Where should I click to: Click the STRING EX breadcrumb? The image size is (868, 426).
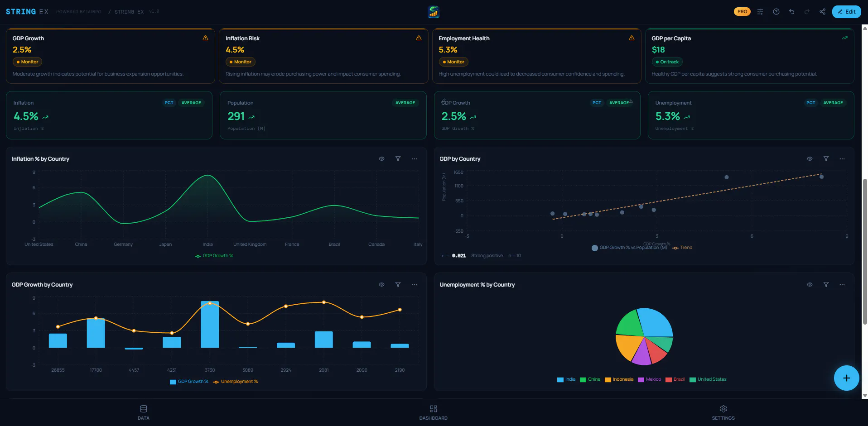[x=129, y=12]
